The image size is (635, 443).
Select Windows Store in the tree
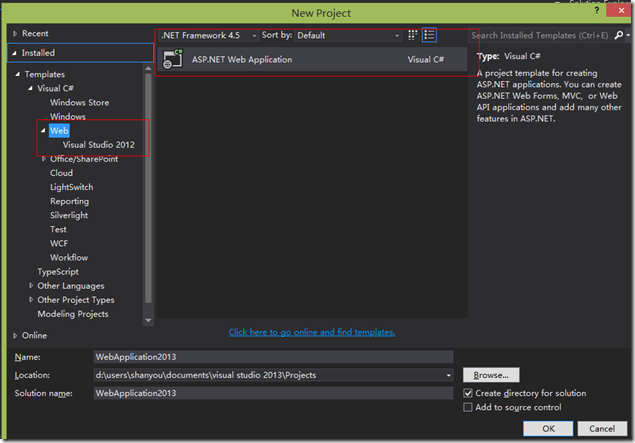click(x=79, y=102)
